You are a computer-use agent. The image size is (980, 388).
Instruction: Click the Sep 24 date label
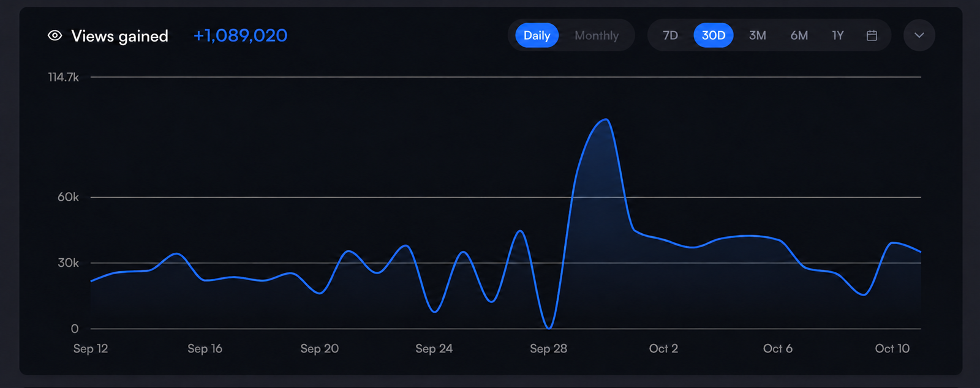[434, 348]
